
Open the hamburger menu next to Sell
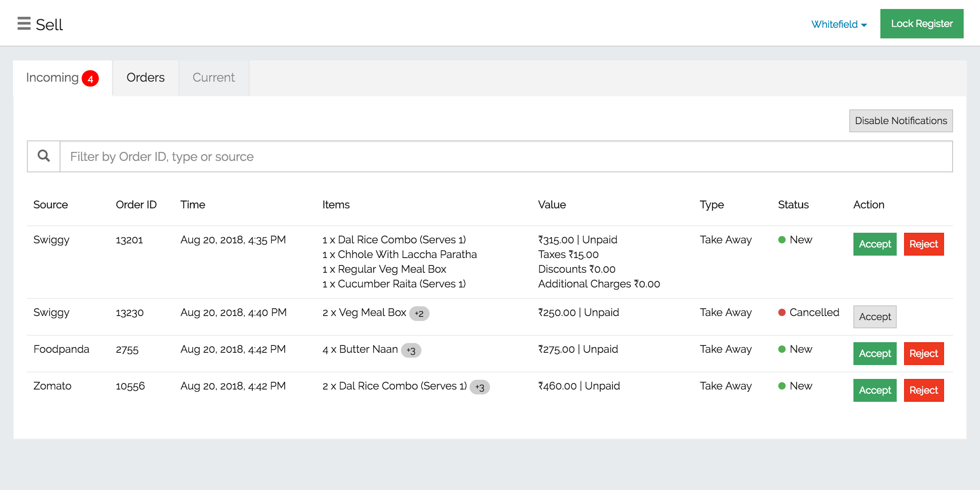[x=24, y=24]
